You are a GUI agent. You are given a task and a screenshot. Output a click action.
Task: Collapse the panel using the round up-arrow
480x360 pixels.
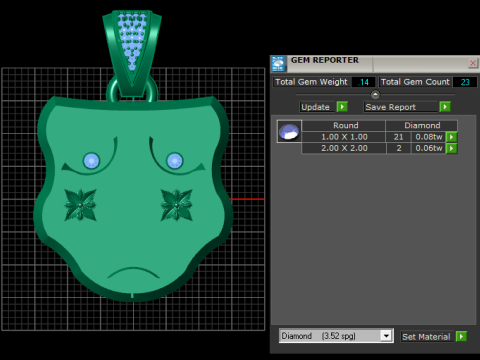[x=375, y=95]
